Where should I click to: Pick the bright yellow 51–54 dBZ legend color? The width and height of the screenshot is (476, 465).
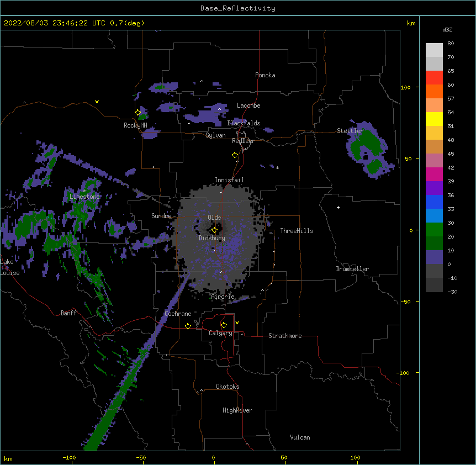click(434, 119)
